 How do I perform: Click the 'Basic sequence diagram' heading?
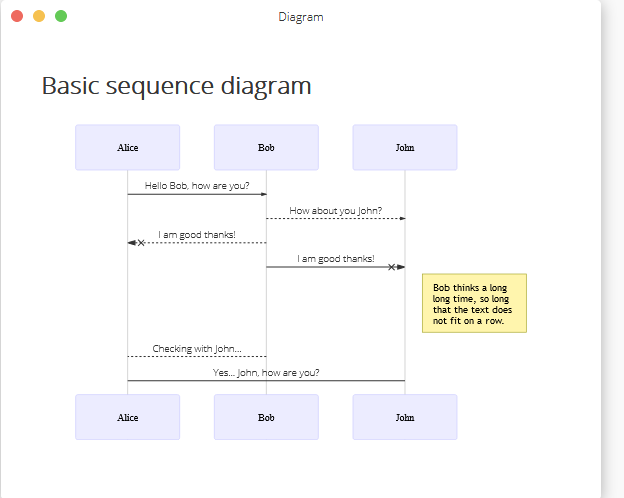coord(176,86)
